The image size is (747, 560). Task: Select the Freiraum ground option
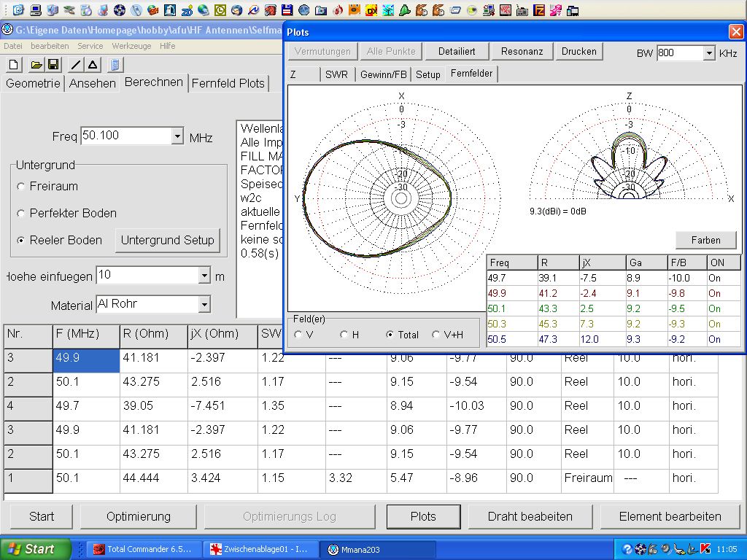pyautogui.click(x=20, y=187)
